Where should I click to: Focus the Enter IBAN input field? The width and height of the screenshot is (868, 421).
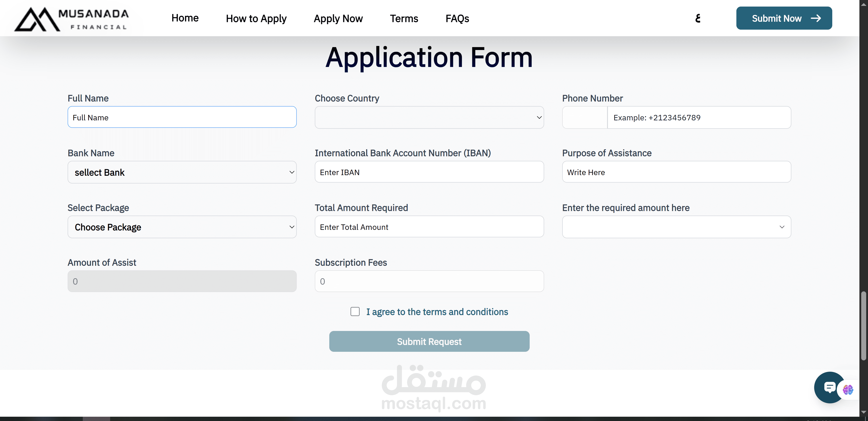429,172
